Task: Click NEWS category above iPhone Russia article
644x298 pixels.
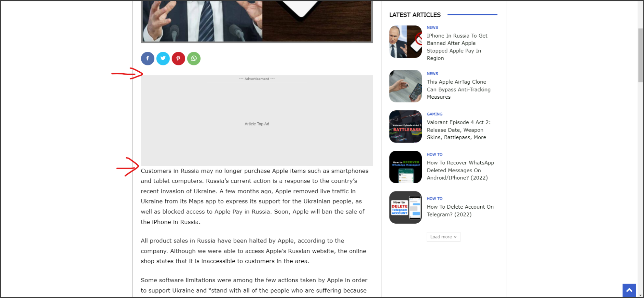Action: tap(432, 27)
